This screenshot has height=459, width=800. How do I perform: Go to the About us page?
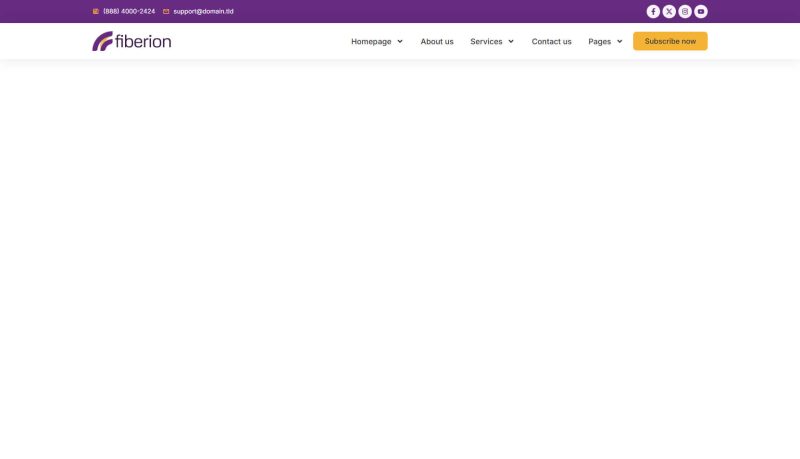[x=437, y=42]
